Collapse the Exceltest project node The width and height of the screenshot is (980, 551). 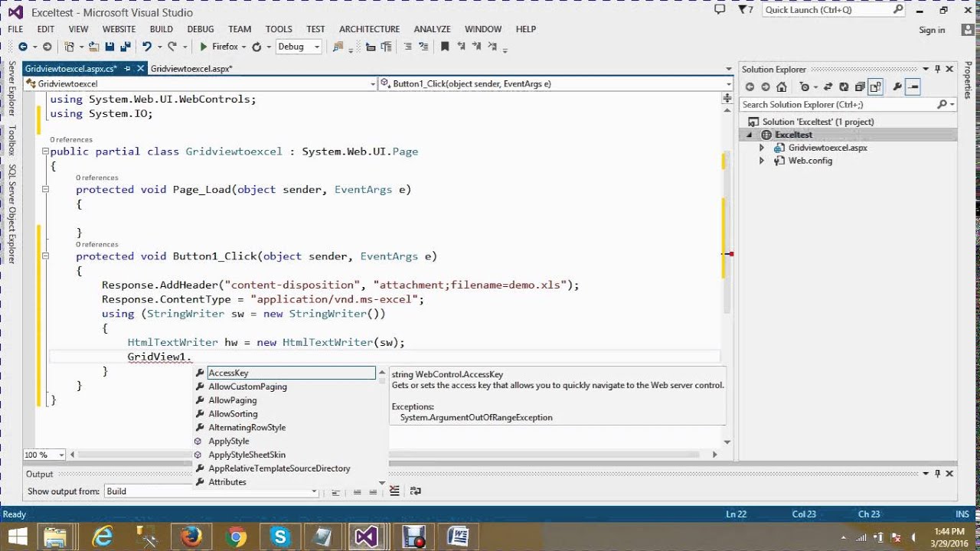750,135
